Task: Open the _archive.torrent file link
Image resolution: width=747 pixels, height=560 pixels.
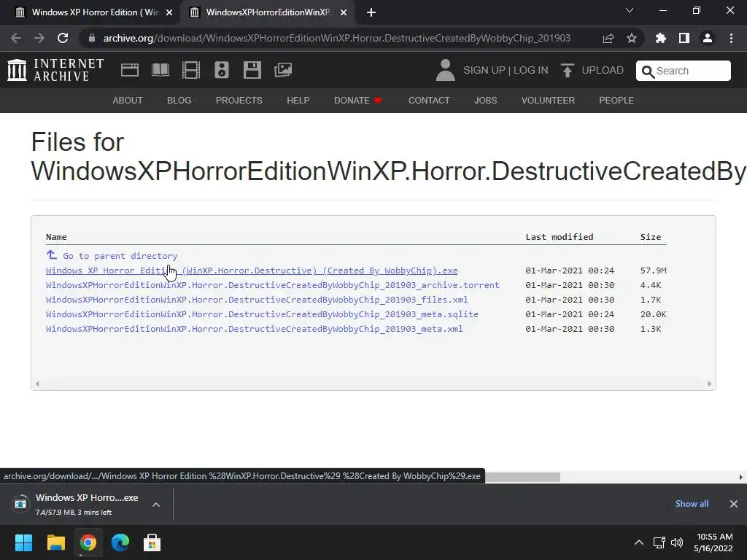Action: pos(273,285)
